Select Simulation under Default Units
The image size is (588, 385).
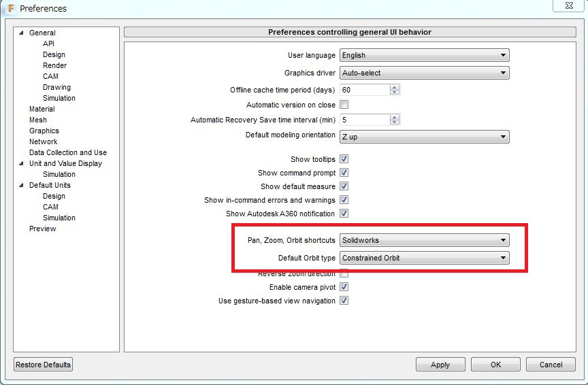(59, 218)
